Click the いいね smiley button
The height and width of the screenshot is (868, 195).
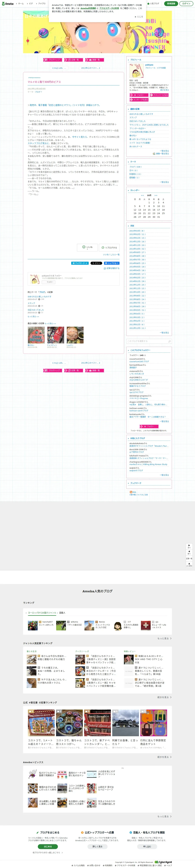(87, 247)
